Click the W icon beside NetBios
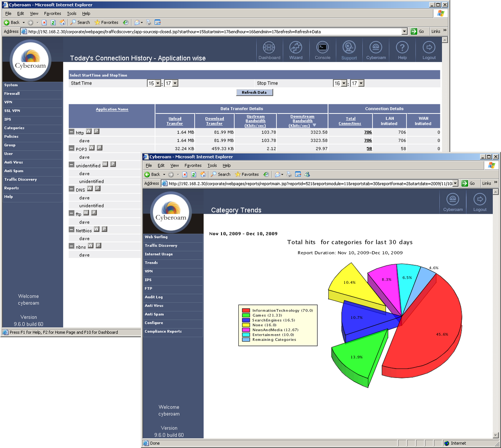The height and width of the screenshot is (448, 501). pyautogui.click(x=96, y=229)
